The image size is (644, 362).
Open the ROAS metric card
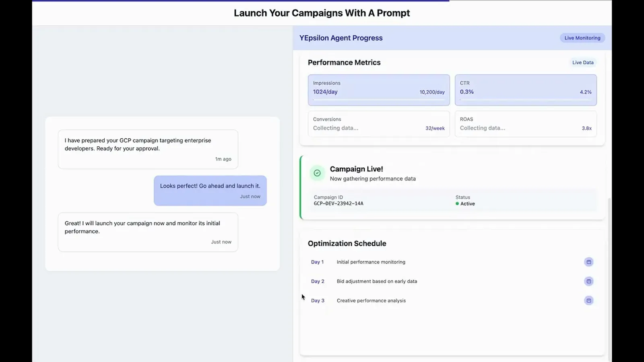pyautogui.click(x=526, y=124)
